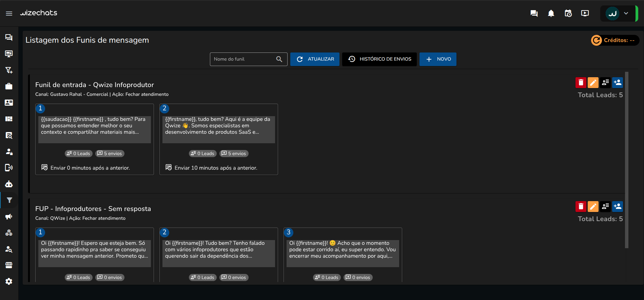Image resolution: width=644 pixels, height=300 pixels.
Task: Open step 2 message about equipe da Qwize
Action: click(219, 130)
